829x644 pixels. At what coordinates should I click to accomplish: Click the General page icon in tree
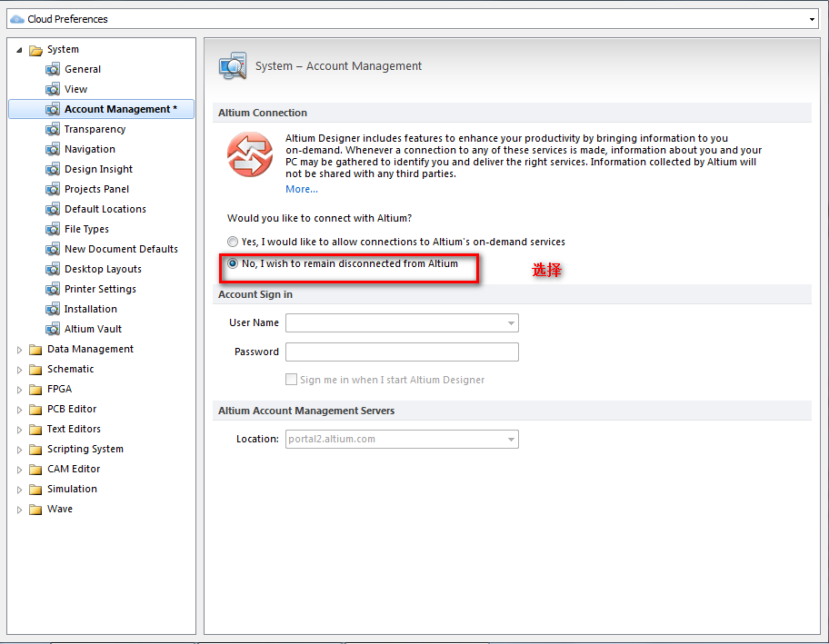53,69
